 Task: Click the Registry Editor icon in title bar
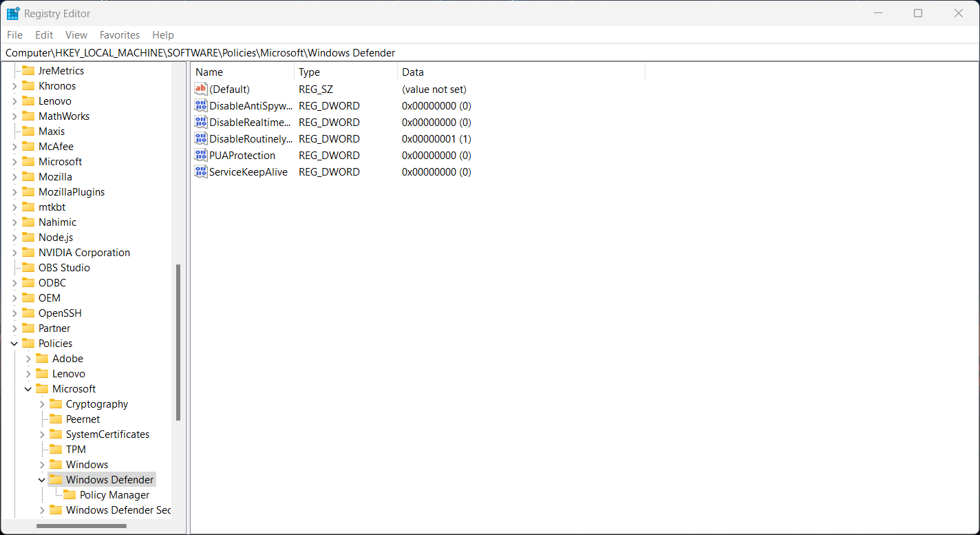12,12
